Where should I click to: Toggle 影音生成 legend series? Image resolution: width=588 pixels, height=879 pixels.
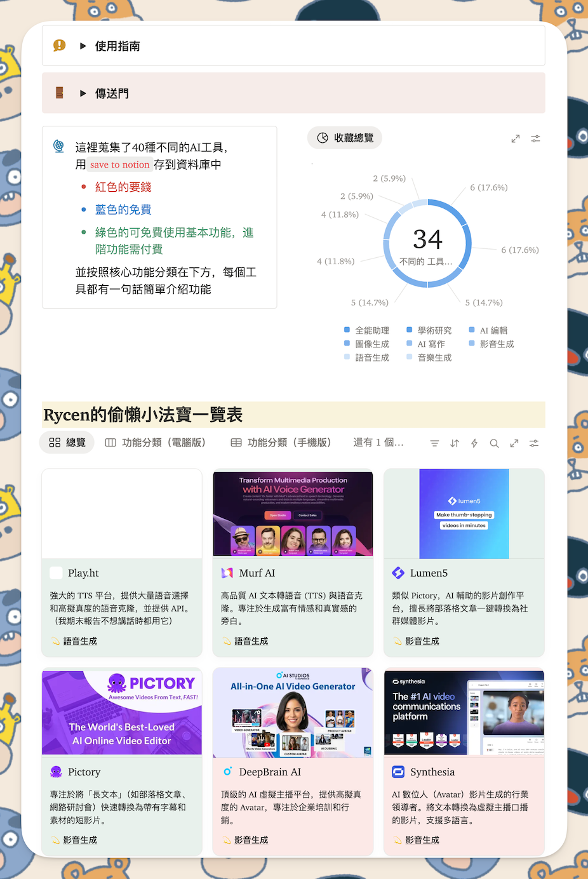point(497,344)
